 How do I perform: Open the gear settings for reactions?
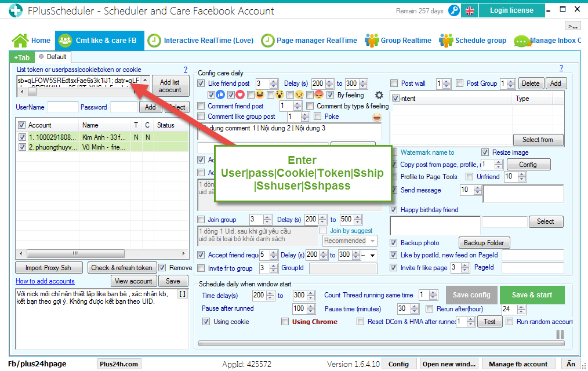[379, 95]
